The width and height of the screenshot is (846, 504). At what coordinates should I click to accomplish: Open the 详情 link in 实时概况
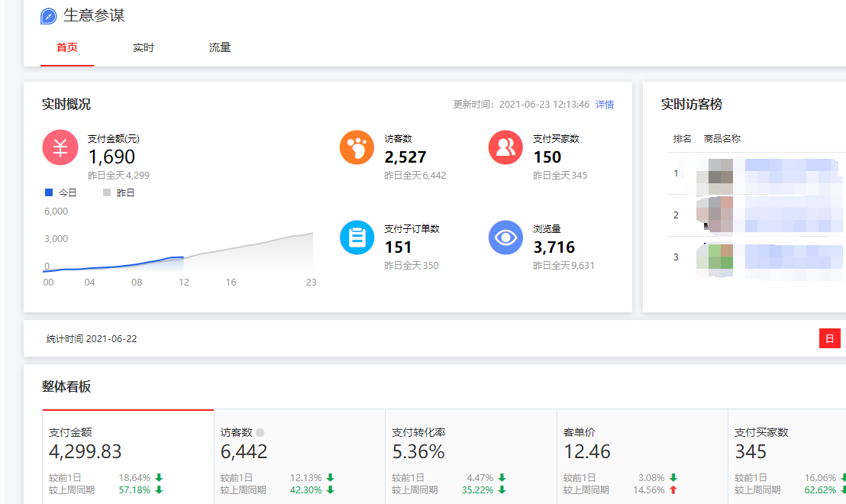tap(605, 105)
